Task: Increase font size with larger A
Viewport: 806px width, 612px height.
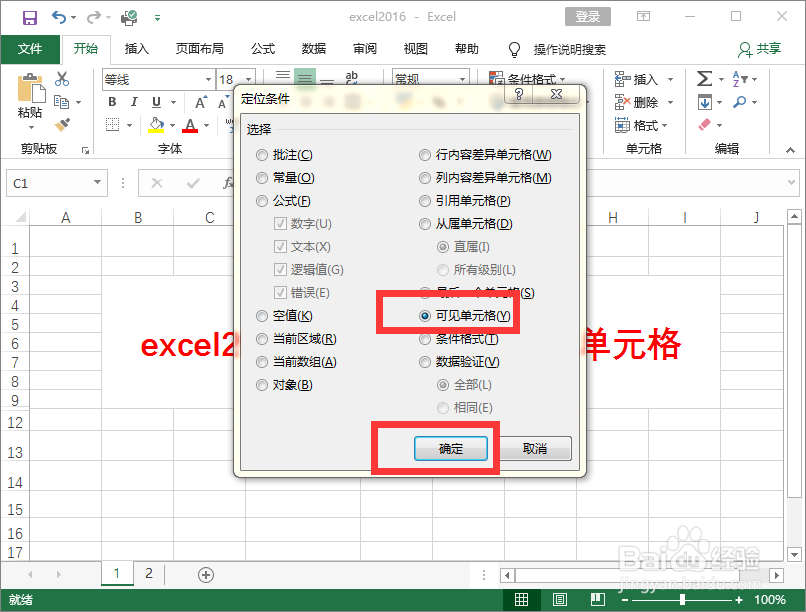Action: tap(201, 102)
